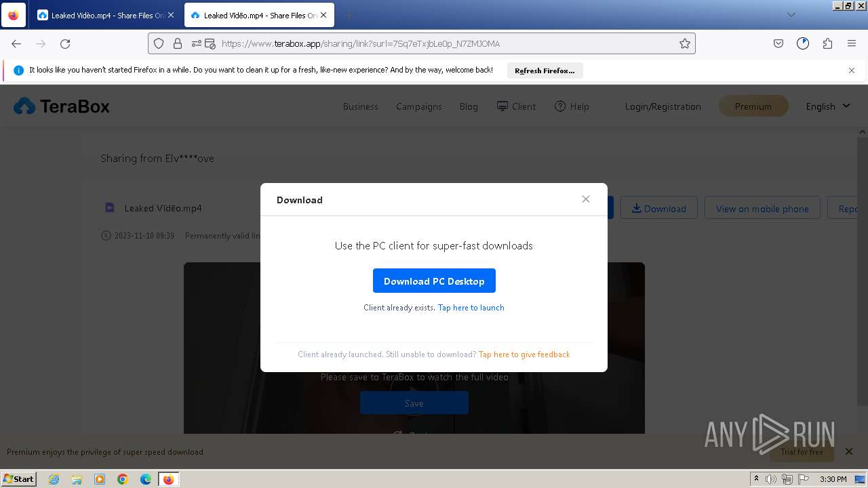Screen dimensions: 868x488
Task: Open File Explorer from taskbar
Action: point(77,479)
